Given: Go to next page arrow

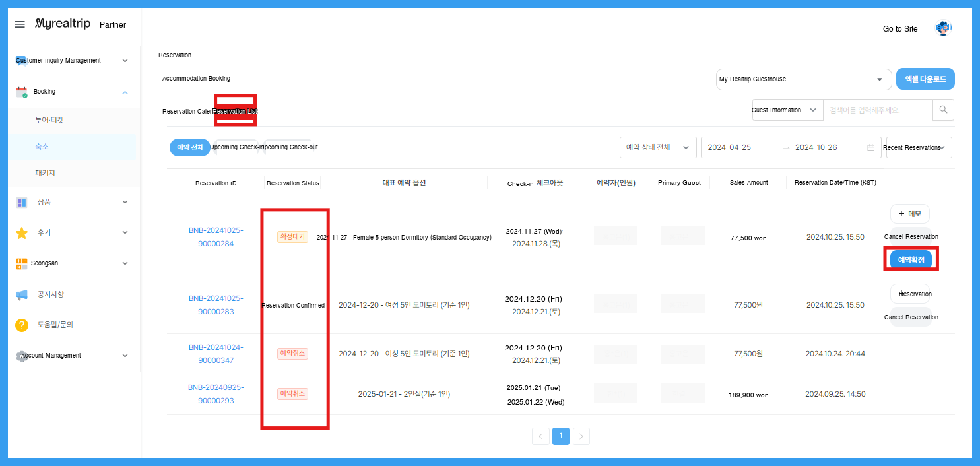Looking at the screenshot, I should [x=581, y=436].
